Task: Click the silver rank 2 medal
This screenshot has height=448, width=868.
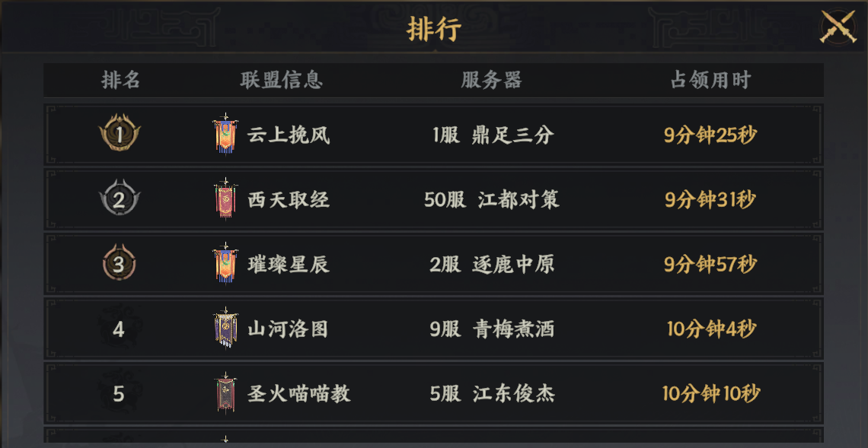Action: pyautogui.click(x=119, y=200)
